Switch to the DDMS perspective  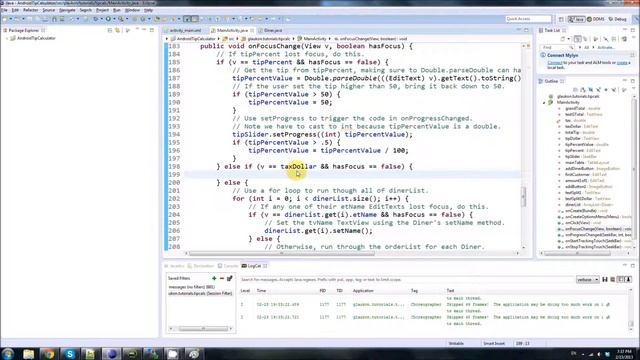(x=596, y=19)
